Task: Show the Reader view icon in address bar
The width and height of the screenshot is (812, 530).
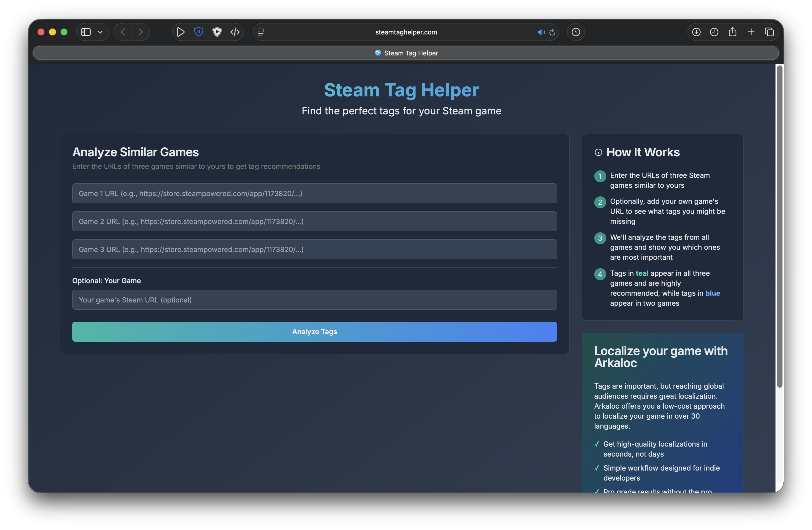Action: point(261,32)
